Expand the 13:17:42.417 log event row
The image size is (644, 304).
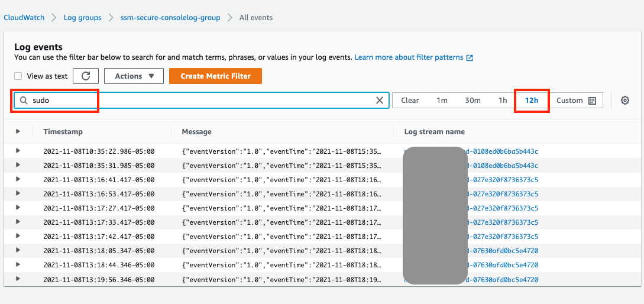(x=18, y=236)
